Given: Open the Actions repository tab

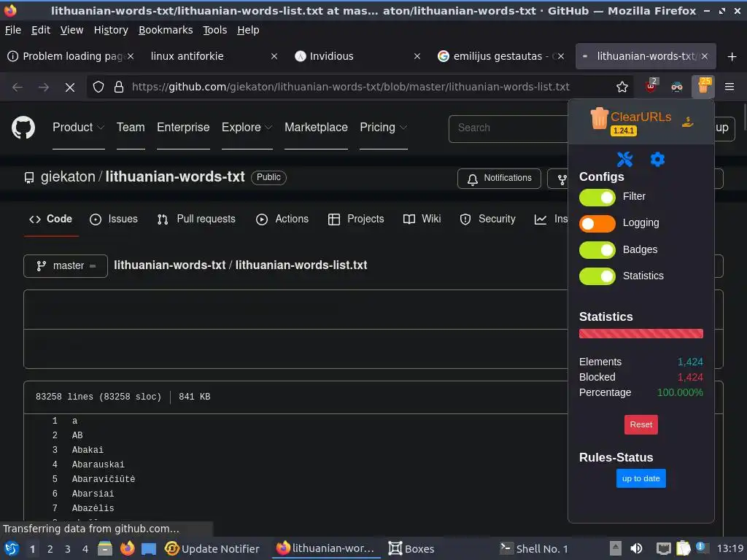Looking at the screenshot, I should coord(282,219).
